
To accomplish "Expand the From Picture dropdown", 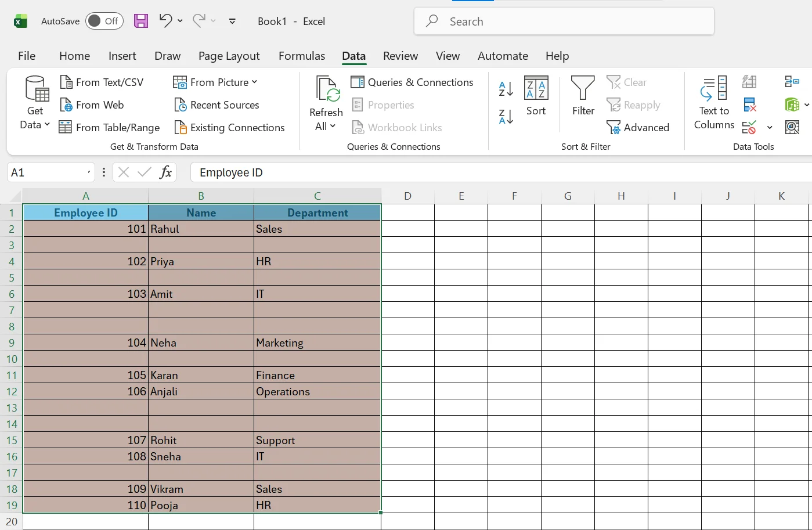I will pos(254,82).
